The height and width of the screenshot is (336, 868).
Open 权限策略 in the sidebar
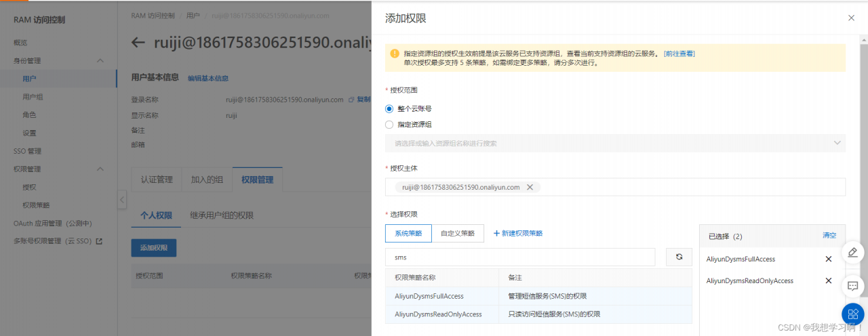[36, 205]
